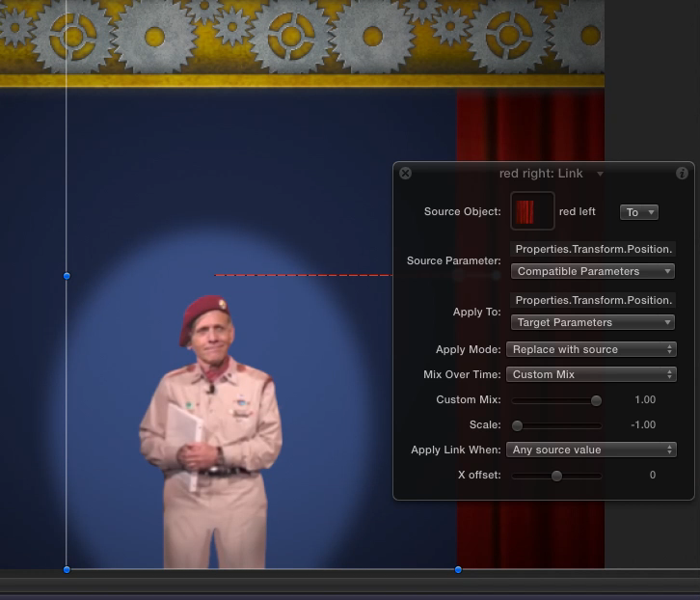Click the Custom Mix slider handle
Viewport: 700px width, 600px height.
(596, 400)
